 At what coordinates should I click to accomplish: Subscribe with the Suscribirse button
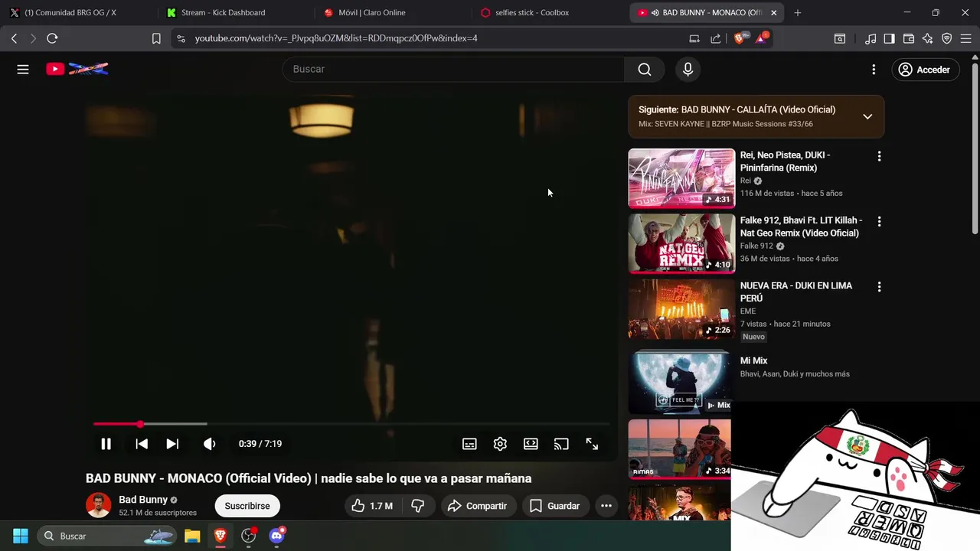pos(247,506)
